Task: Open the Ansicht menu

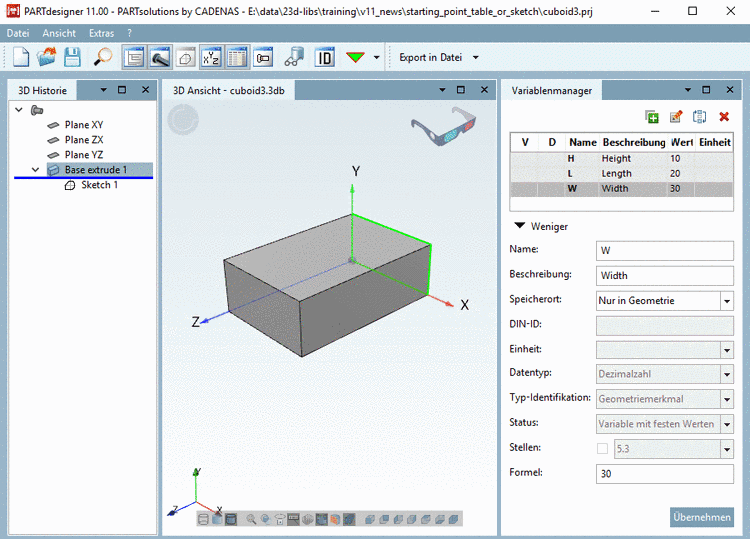Action: 59,33
